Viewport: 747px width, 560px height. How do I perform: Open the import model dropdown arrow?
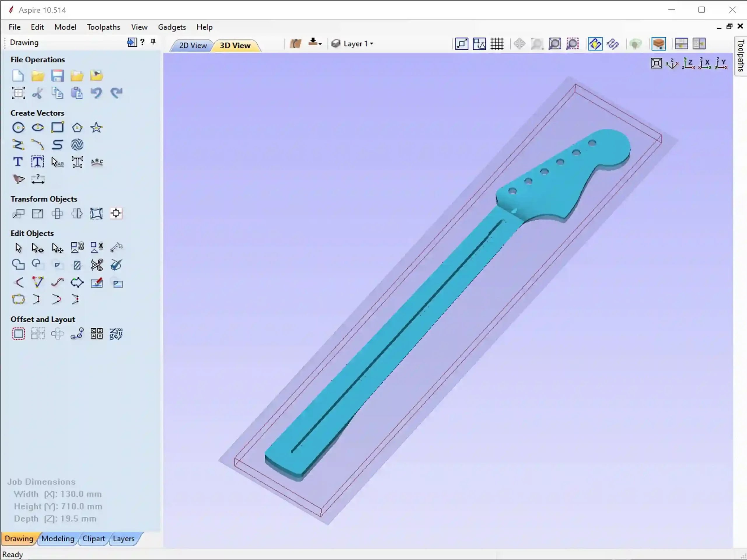(320, 44)
